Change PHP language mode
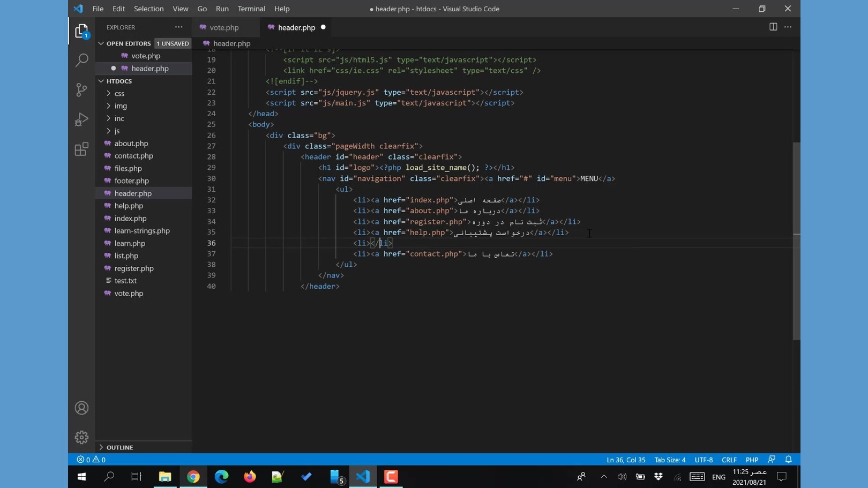This screenshot has height=488, width=868. pyautogui.click(x=752, y=460)
